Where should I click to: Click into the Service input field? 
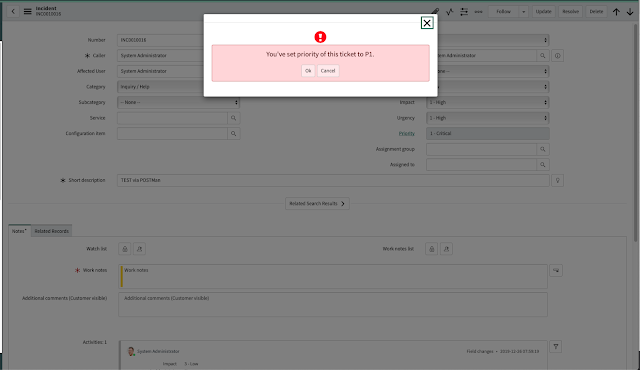(x=172, y=118)
